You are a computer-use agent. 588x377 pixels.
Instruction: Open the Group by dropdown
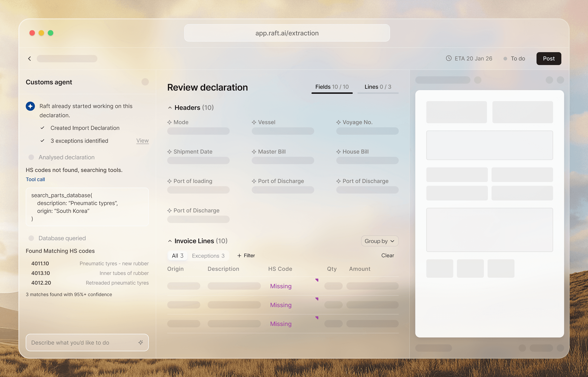379,241
